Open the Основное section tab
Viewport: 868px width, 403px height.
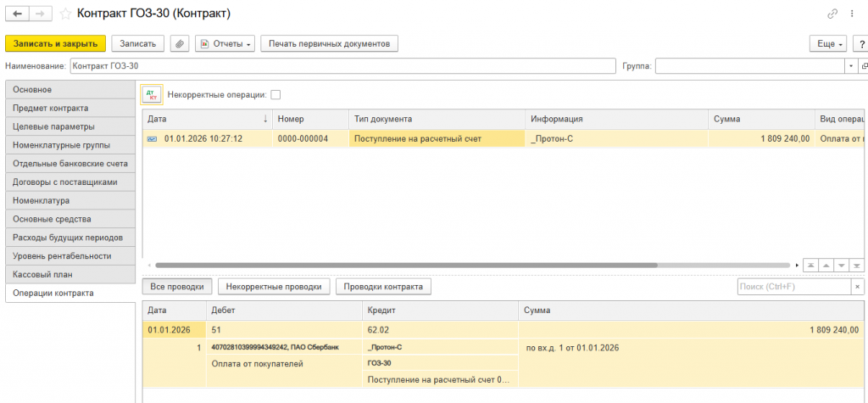coord(70,89)
